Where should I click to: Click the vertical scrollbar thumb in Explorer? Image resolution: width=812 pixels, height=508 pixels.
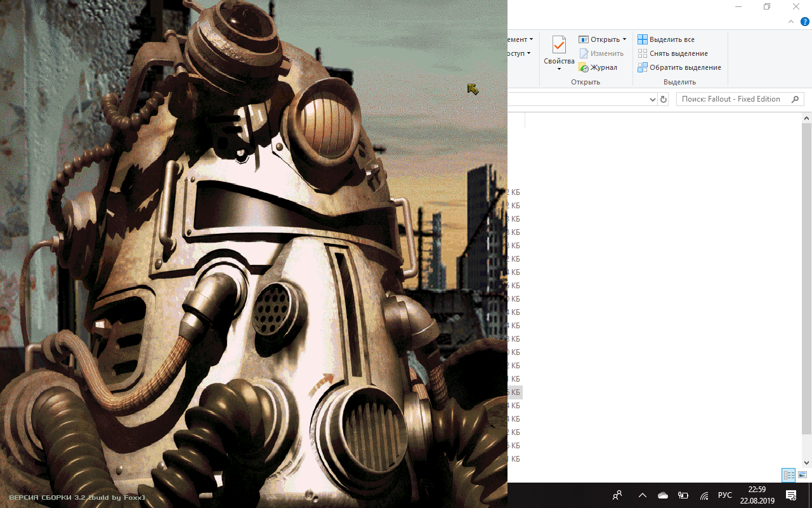pyautogui.click(x=807, y=279)
